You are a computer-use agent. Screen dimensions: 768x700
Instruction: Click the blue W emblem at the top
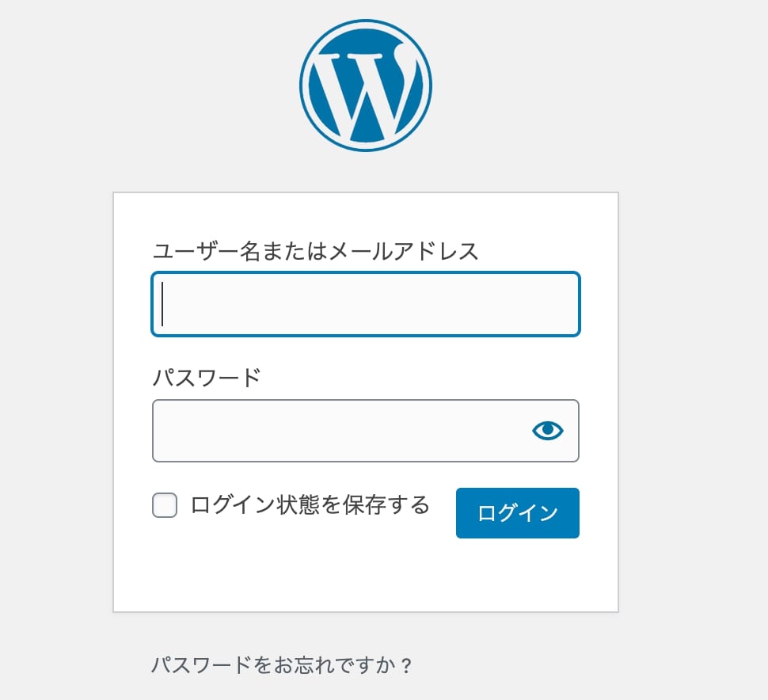pos(366,85)
